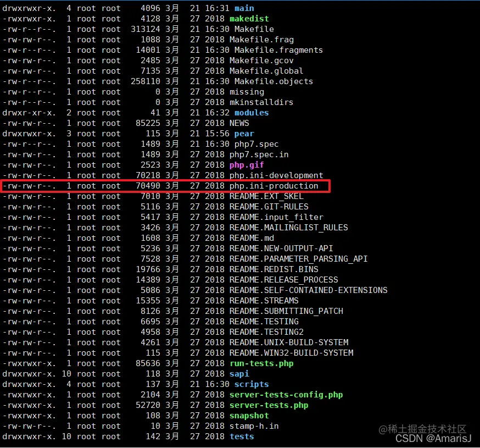Click the 'missing' file name
The height and width of the screenshot is (448, 480).
[x=247, y=92]
